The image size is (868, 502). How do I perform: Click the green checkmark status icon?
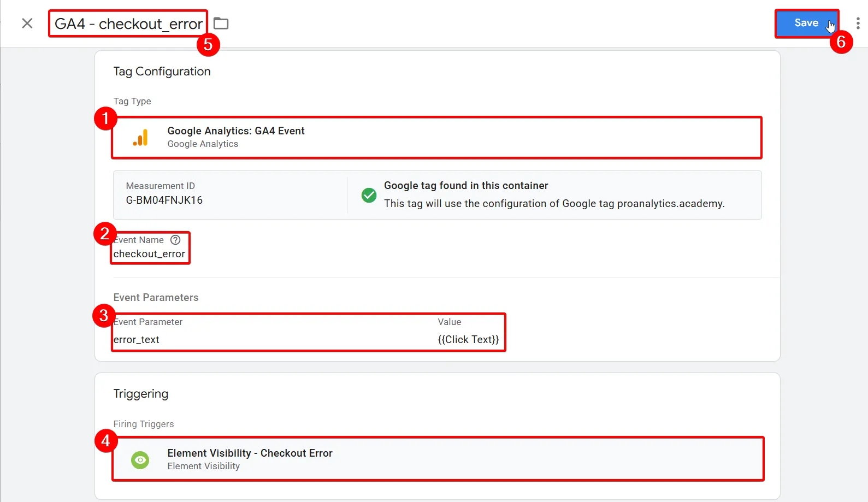[369, 195]
